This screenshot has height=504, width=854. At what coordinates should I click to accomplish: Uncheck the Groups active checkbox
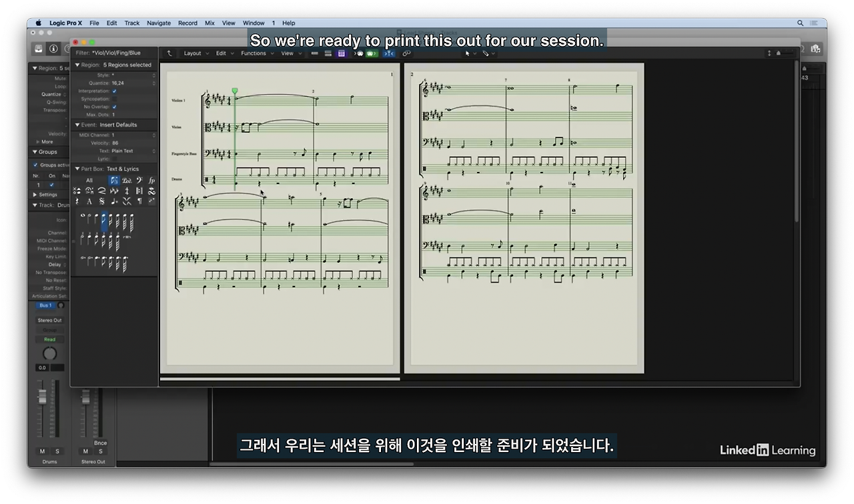click(x=35, y=165)
